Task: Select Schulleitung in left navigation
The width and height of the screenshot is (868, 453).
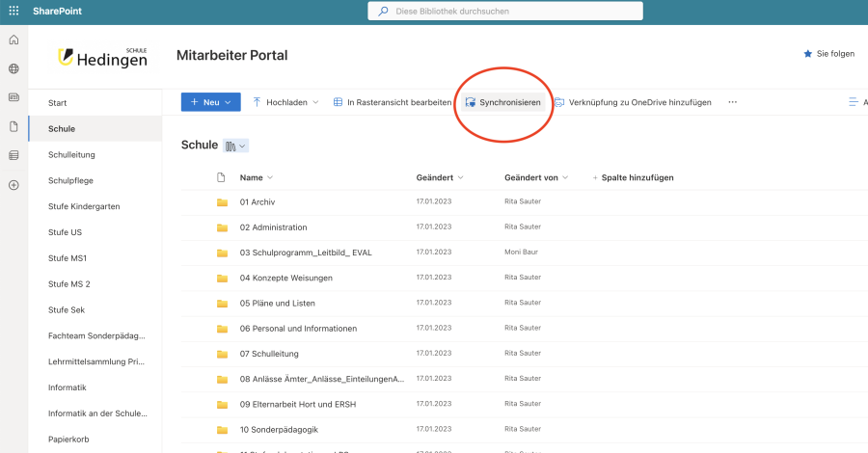Action: pyautogui.click(x=71, y=154)
